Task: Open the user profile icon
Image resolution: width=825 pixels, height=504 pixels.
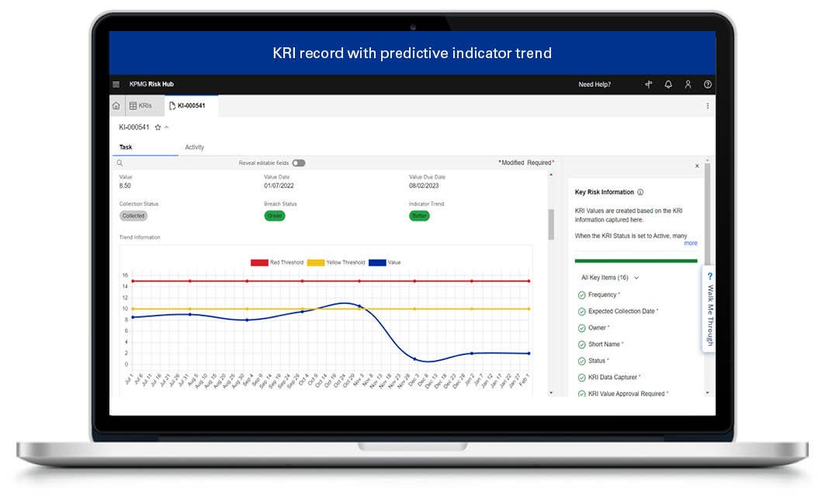Action: coord(688,85)
